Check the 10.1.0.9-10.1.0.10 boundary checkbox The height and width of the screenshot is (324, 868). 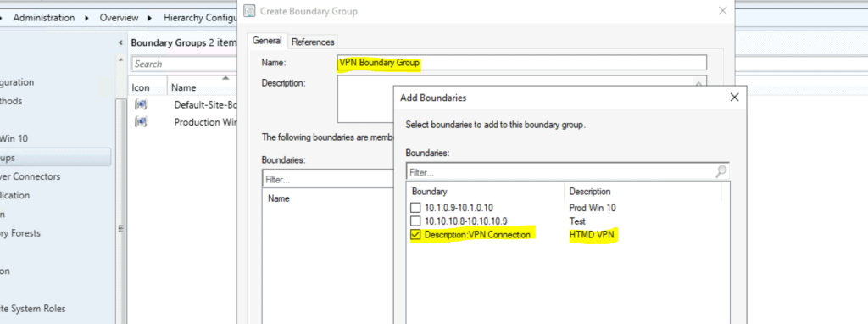click(x=415, y=209)
